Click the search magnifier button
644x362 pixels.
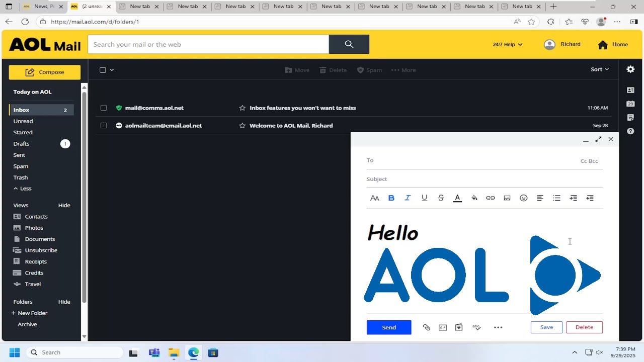349,44
